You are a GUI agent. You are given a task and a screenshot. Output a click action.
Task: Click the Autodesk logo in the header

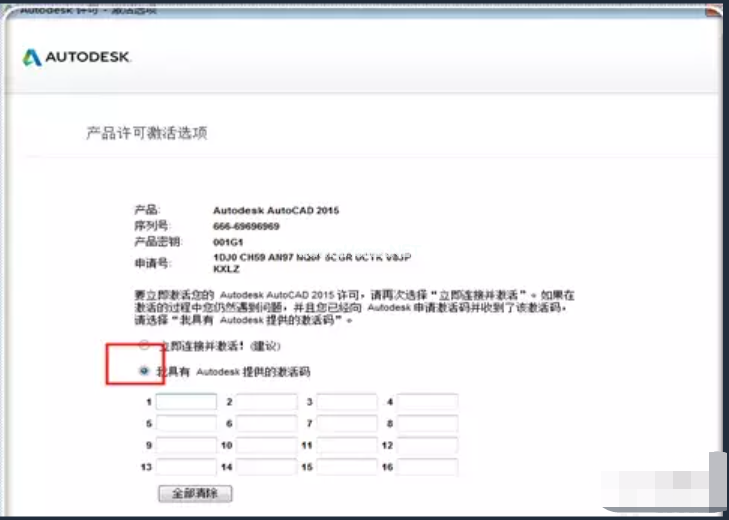[77, 57]
